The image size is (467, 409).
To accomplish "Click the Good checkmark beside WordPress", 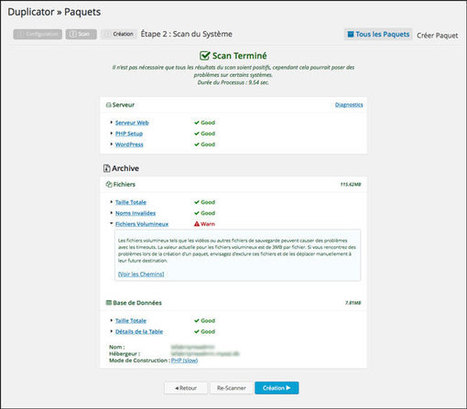I will click(x=197, y=144).
